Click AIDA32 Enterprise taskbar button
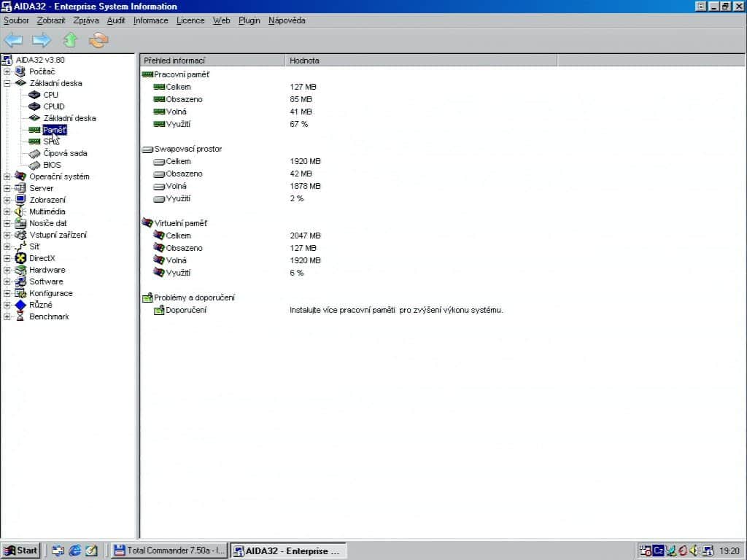The width and height of the screenshot is (747, 560). (x=288, y=551)
